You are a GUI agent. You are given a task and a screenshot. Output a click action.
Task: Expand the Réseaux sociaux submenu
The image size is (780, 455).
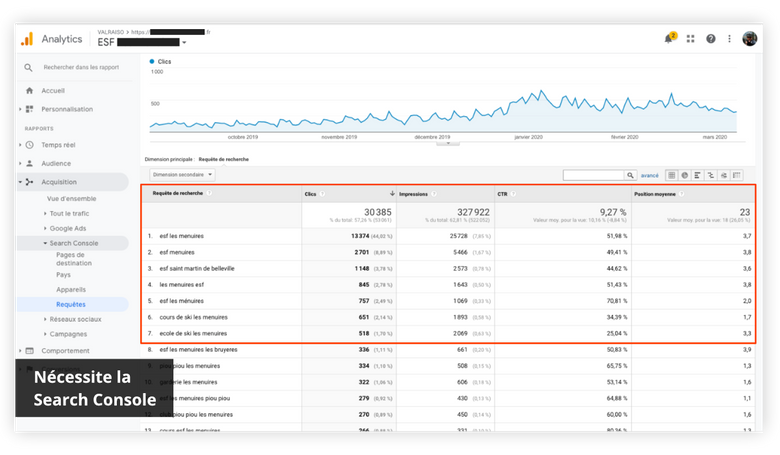click(x=45, y=319)
